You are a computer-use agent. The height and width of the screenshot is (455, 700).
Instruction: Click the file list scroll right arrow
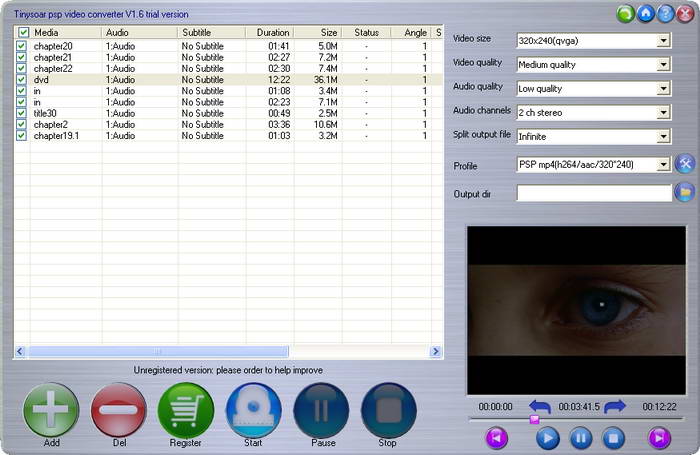pyautogui.click(x=436, y=351)
